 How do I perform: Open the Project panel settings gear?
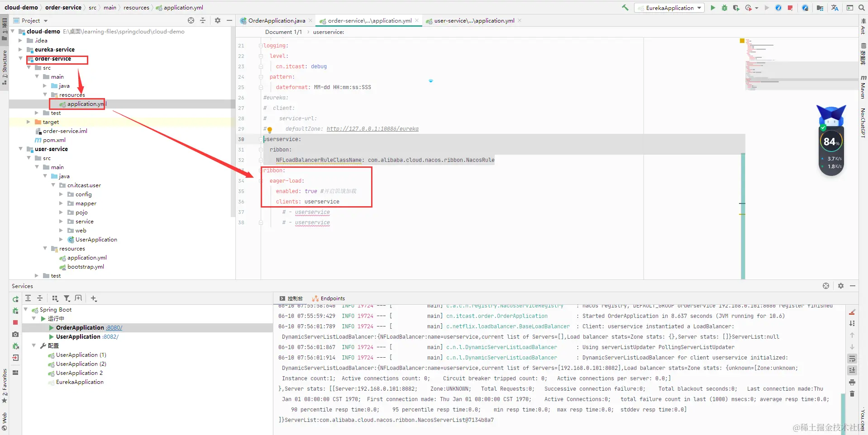(218, 20)
